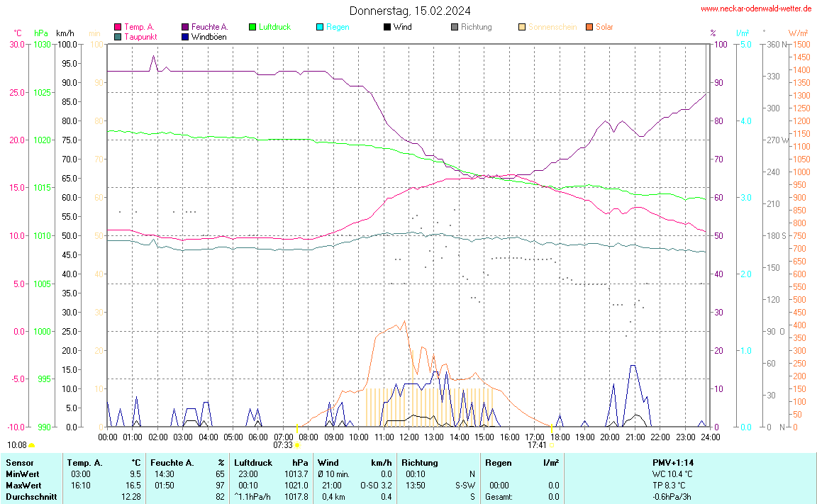The image size is (817, 504).
Task: Click the sun icon next to 10:08
Action: pos(32,445)
